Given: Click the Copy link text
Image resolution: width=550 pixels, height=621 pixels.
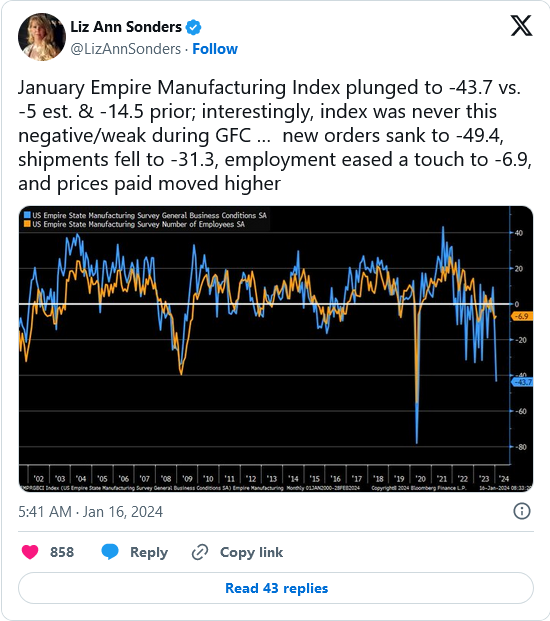Looking at the screenshot, I should (251, 552).
